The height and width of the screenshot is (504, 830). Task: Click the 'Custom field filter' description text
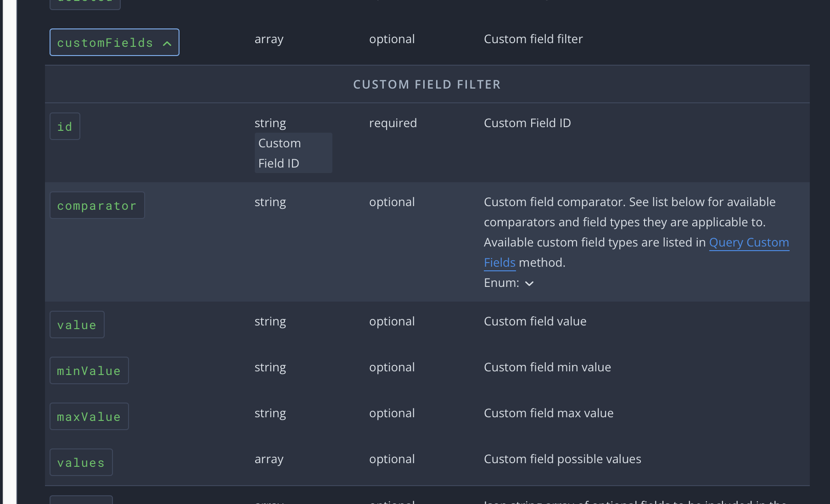pos(533,39)
